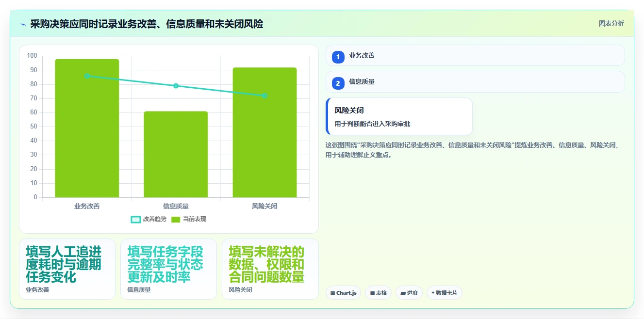Viewport: 644px width, 319px height.
Task: Click the 图表分析 label in header
Action: 611,23
